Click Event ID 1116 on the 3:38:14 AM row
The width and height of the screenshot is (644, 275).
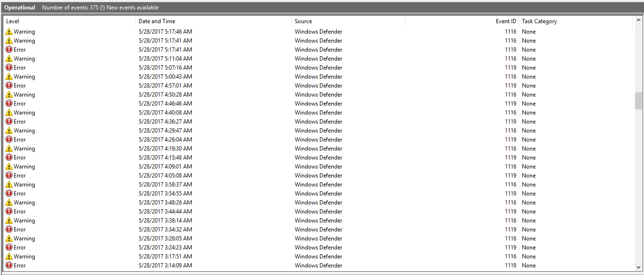click(x=511, y=221)
